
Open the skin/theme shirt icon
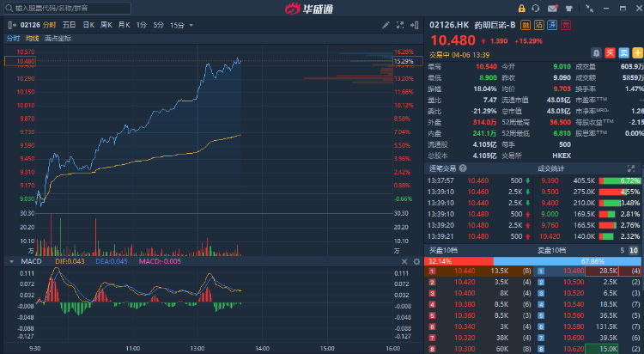pyautogui.click(x=568, y=9)
